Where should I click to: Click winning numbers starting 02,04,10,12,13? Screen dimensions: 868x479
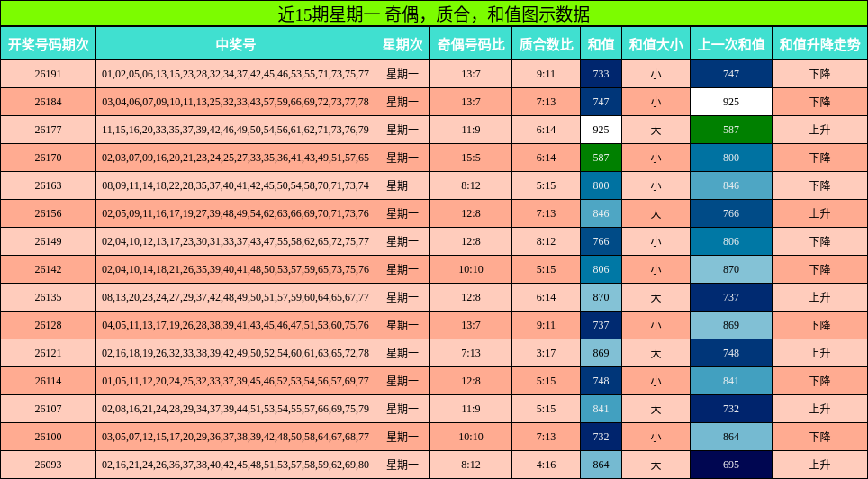[x=235, y=241]
